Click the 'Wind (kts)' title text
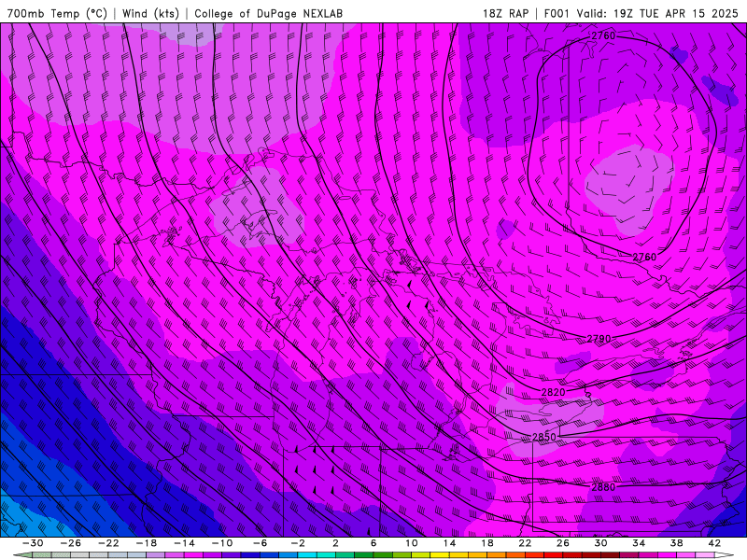Screen dimensions: 747x560 tap(150, 13)
